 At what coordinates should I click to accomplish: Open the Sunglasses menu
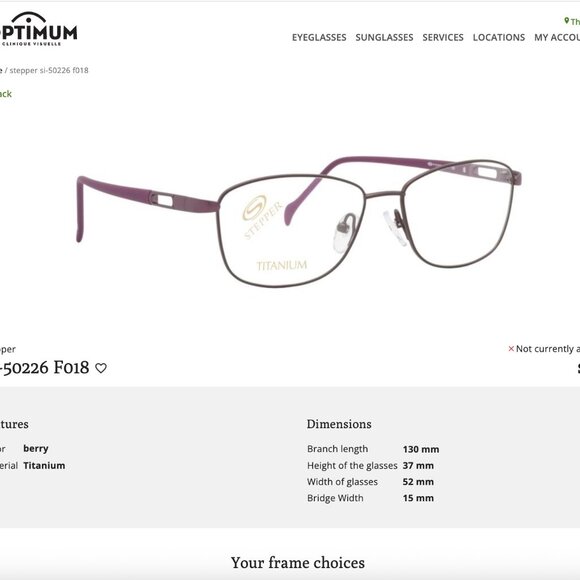[x=384, y=37]
